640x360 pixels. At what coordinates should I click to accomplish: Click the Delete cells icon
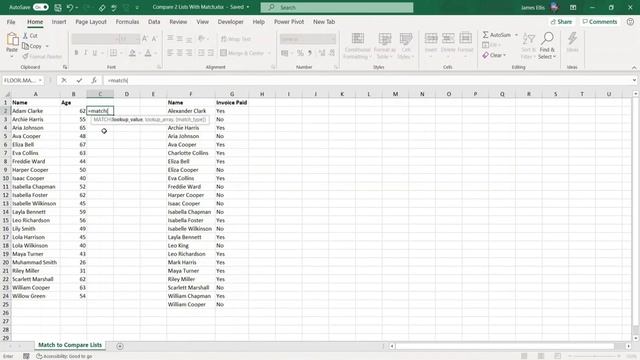(448, 38)
